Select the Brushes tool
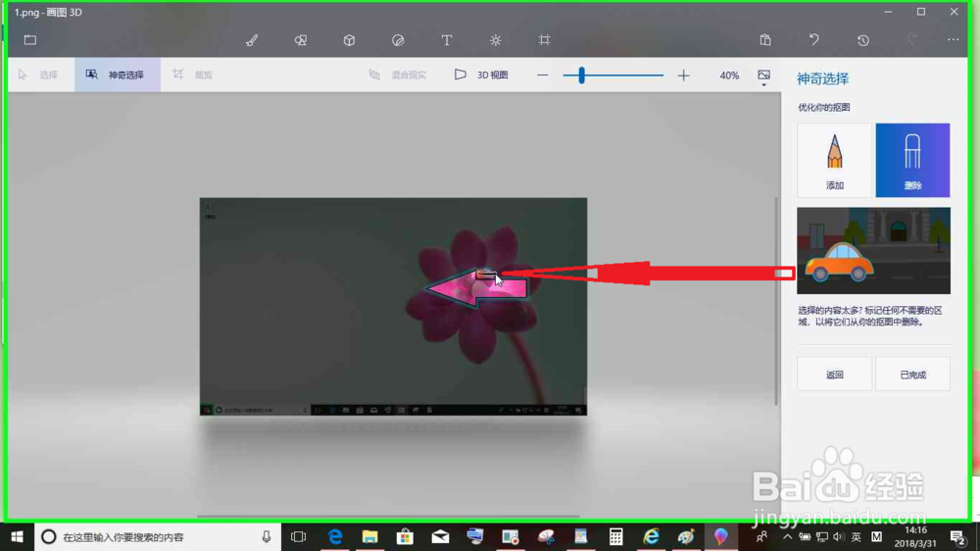The image size is (980, 551). [x=252, y=40]
